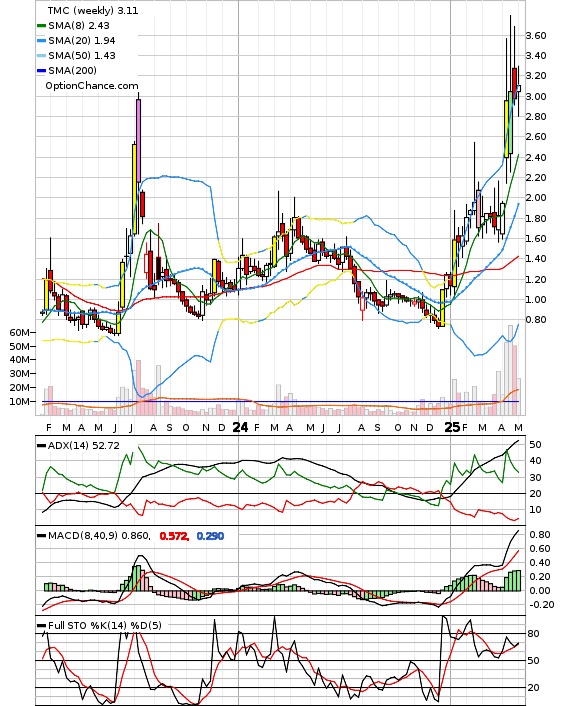
Task: Click the black Full STO legend line marker
Action: tap(41, 625)
